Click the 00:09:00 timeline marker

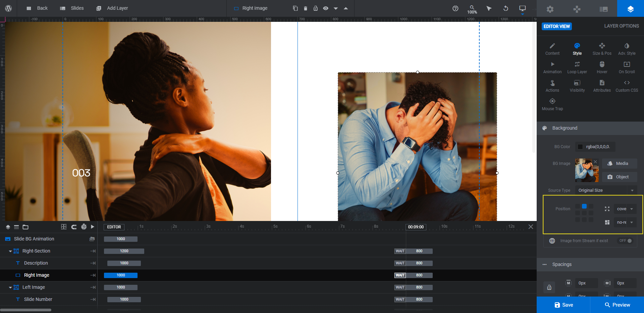(416, 227)
